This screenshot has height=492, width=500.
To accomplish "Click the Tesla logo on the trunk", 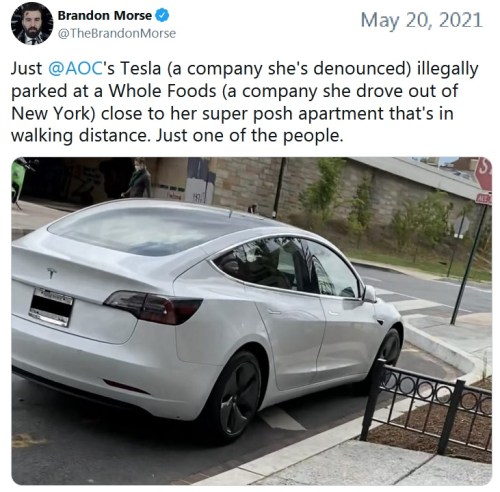I will 51,272.
